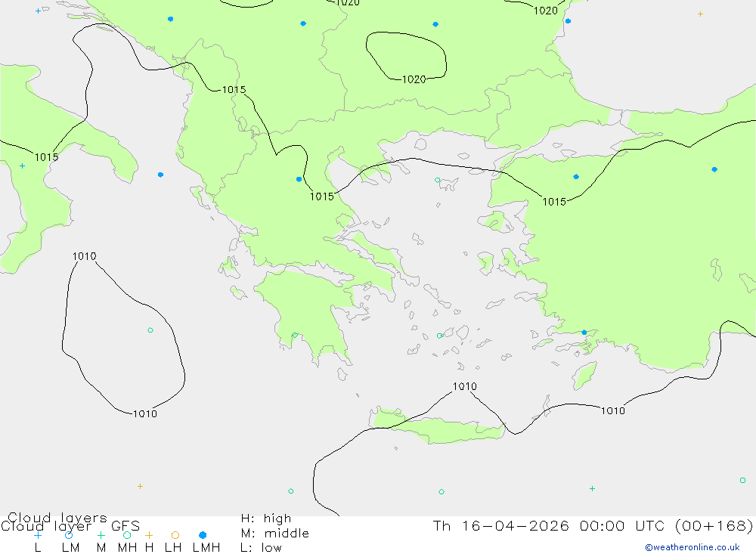
Task: Click the blue dot in the Adriatic off Italy's heel
Action: pyautogui.click(x=160, y=175)
